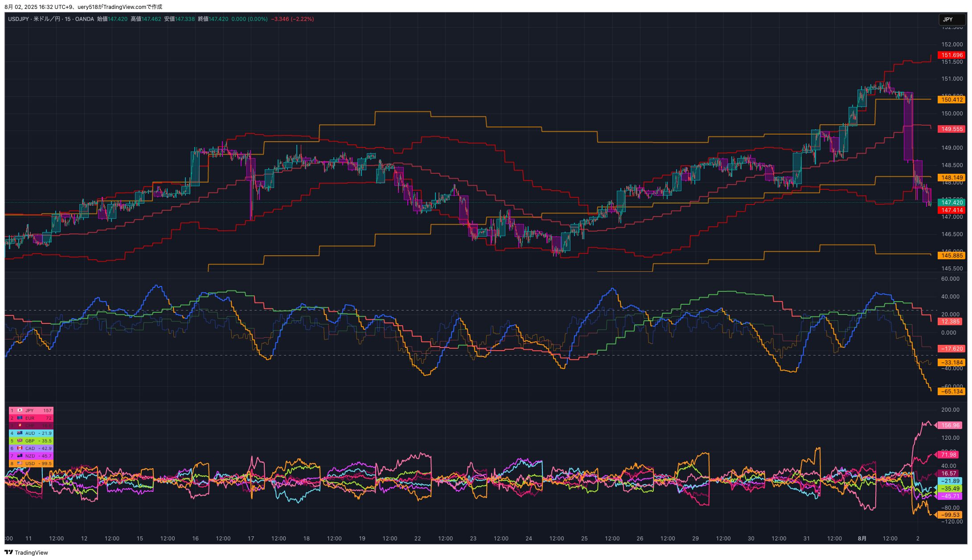This screenshot has height=560, width=972.
Task: Click the TradingView logo at bottom left
Action: (8, 552)
